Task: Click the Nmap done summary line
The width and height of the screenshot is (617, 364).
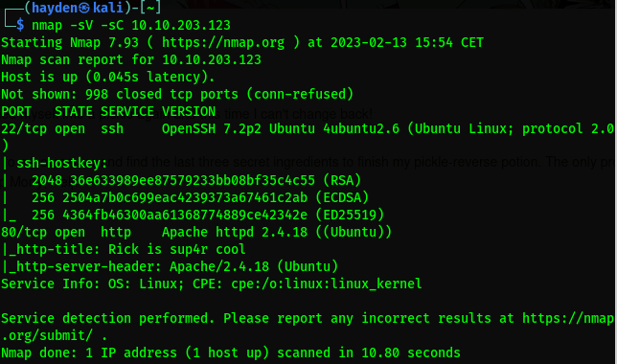Action: (x=231, y=353)
